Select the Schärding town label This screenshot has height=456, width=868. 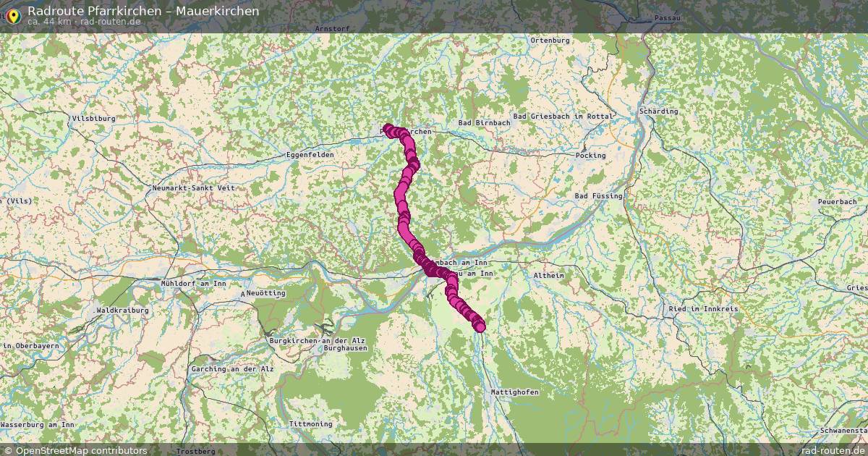pyautogui.click(x=658, y=111)
